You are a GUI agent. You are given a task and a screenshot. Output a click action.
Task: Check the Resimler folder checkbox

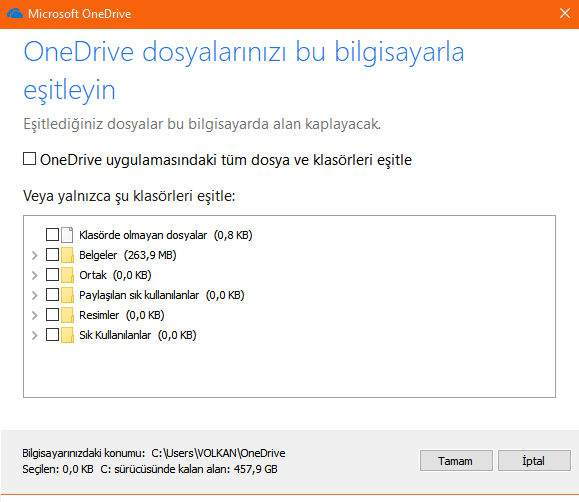click(52, 314)
